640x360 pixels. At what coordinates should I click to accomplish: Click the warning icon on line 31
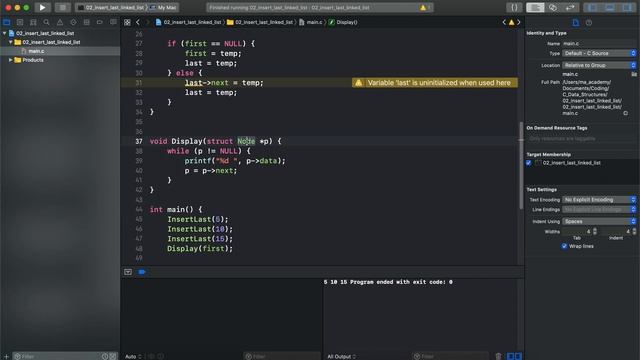click(358, 83)
